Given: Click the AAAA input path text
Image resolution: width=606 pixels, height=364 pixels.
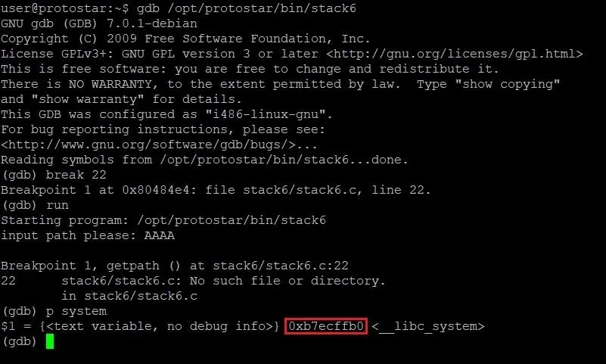Looking at the screenshot, I should point(159,235).
